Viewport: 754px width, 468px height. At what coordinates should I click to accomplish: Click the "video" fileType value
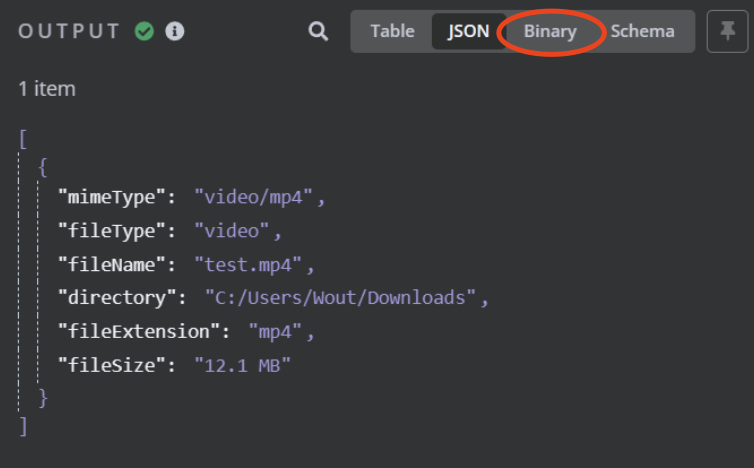pyautogui.click(x=232, y=231)
